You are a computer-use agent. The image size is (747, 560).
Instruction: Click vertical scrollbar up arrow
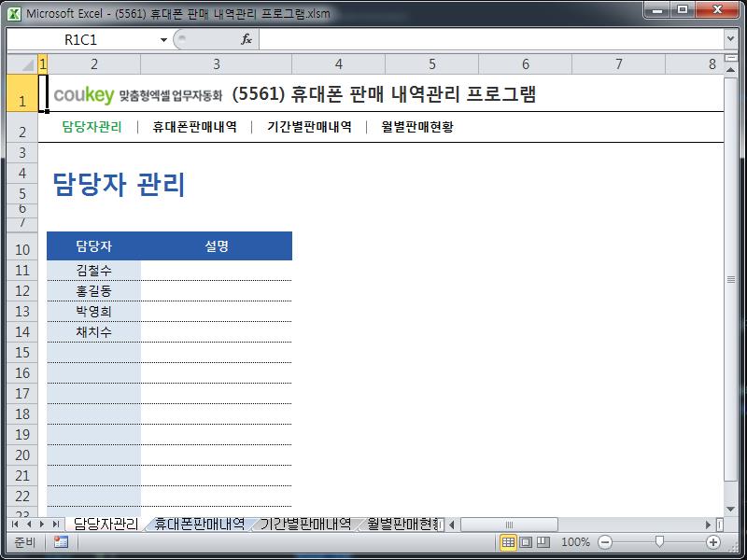[731, 69]
